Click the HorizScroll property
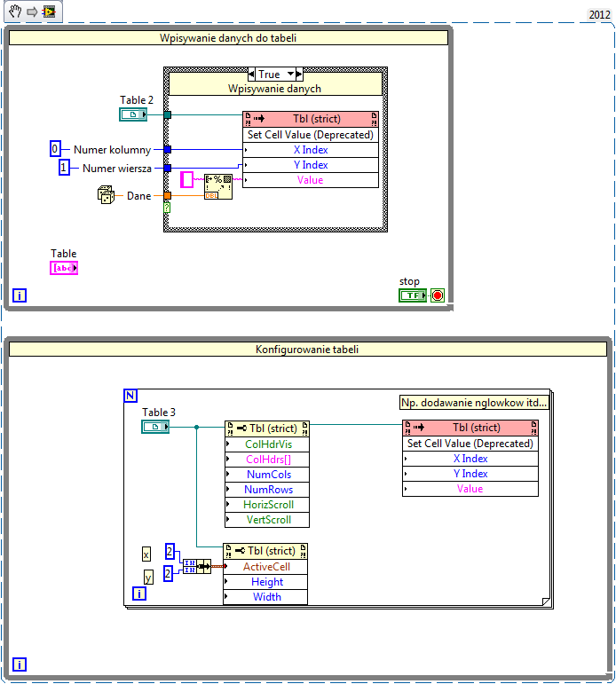The image size is (616, 684). click(x=267, y=505)
